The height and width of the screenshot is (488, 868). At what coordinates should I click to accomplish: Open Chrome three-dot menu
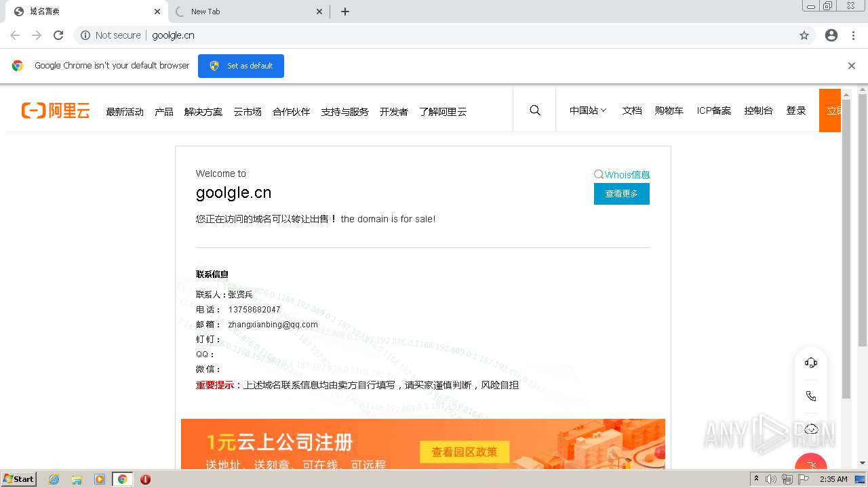click(854, 35)
